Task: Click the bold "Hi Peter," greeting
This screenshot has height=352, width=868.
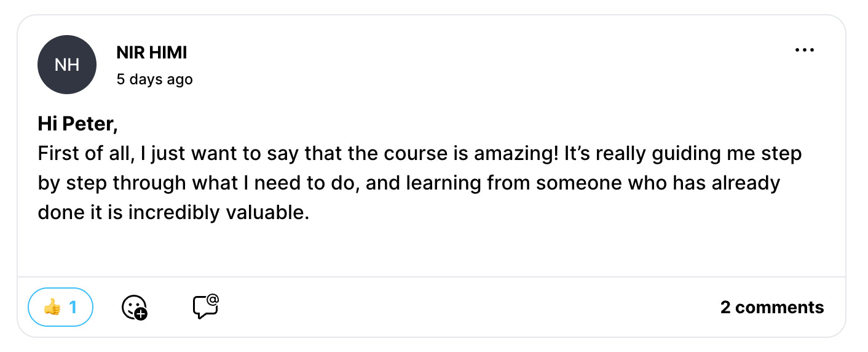Action: click(77, 124)
